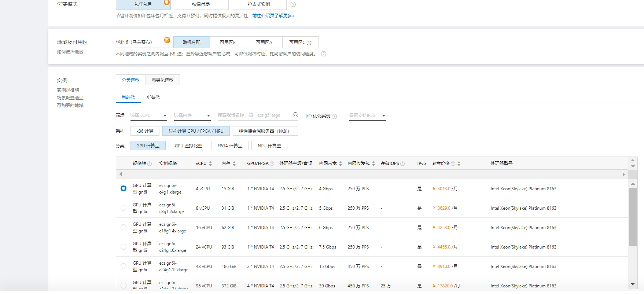Image resolution: width=644 pixels, height=294 pixels.
Task: Open the 选择内存 dropdown
Action: [192, 115]
